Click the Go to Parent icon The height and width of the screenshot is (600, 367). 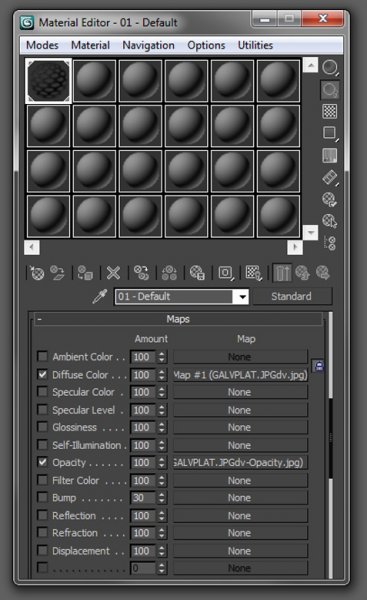point(302,273)
